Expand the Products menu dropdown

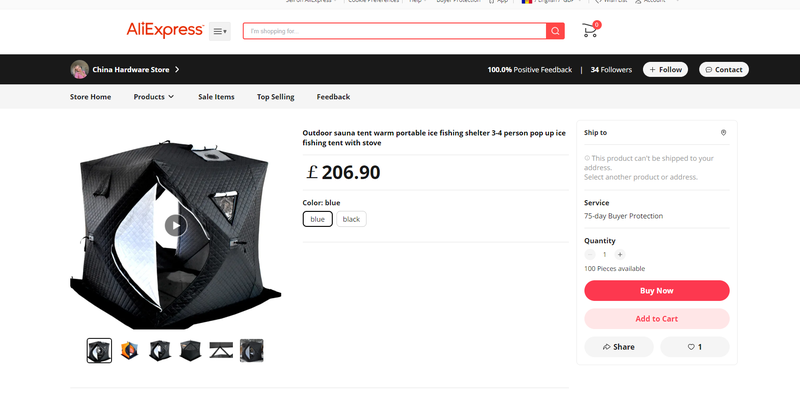(x=154, y=97)
